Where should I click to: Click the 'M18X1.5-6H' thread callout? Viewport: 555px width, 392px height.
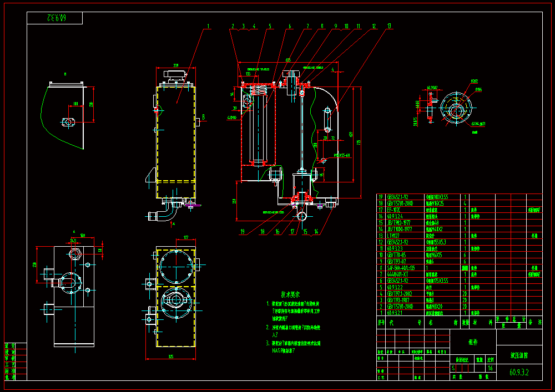[x=342, y=155]
